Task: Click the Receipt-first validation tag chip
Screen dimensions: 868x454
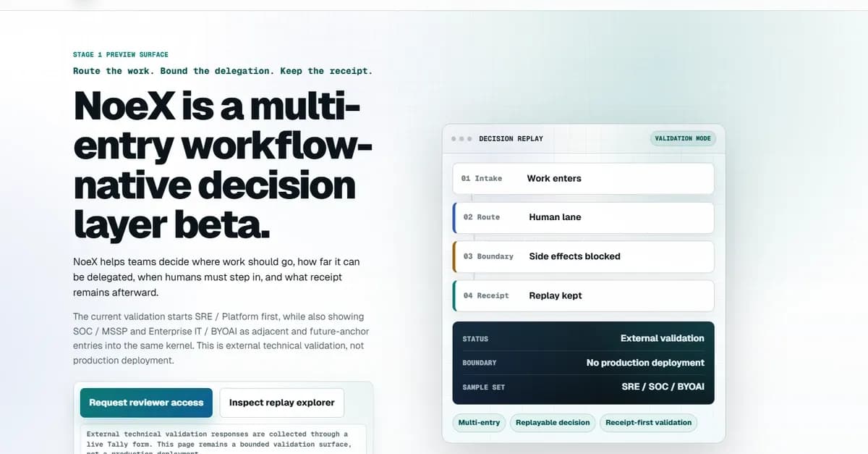Action: 648,423
